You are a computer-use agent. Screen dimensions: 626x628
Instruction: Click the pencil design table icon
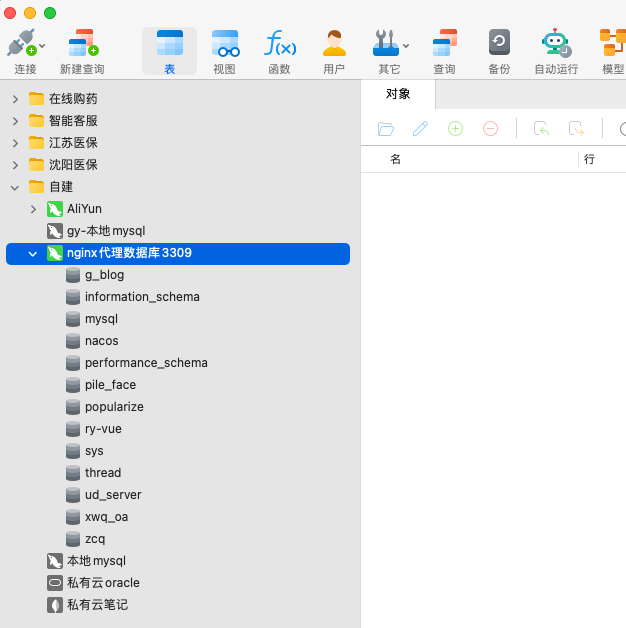[420, 128]
